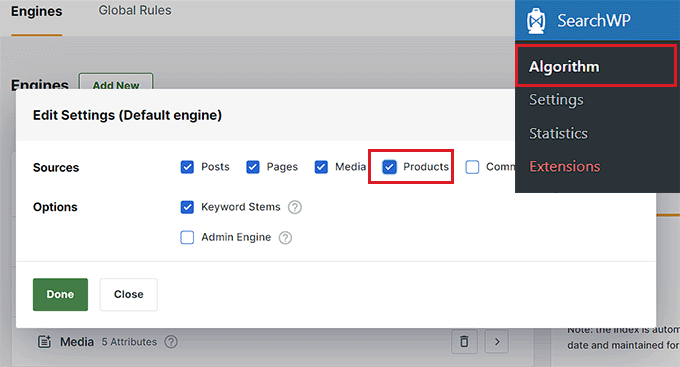Open Extensions in SearchWP menu
680x367 pixels.
pyautogui.click(x=565, y=167)
